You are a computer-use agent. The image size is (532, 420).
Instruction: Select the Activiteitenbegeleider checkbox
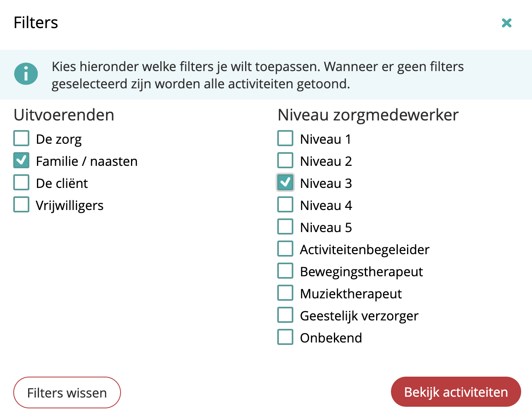(x=285, y=249)
